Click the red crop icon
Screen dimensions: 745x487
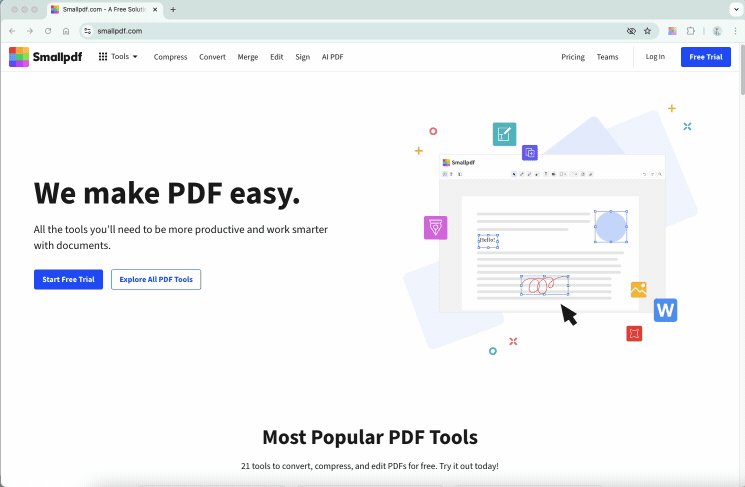coord(633,333)
